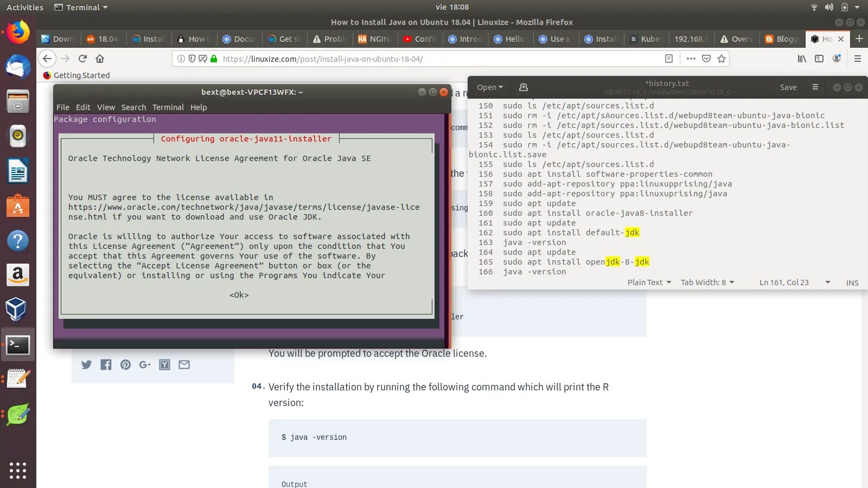Open Help icon in dock

click(18, 240)
